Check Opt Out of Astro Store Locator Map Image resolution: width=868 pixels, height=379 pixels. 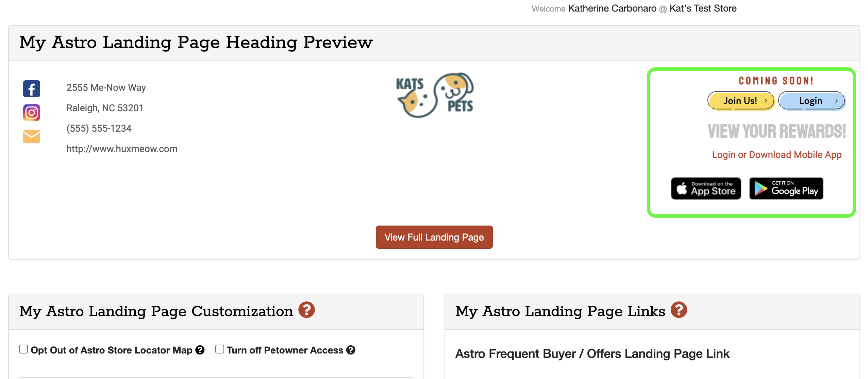tap(23, 349)
